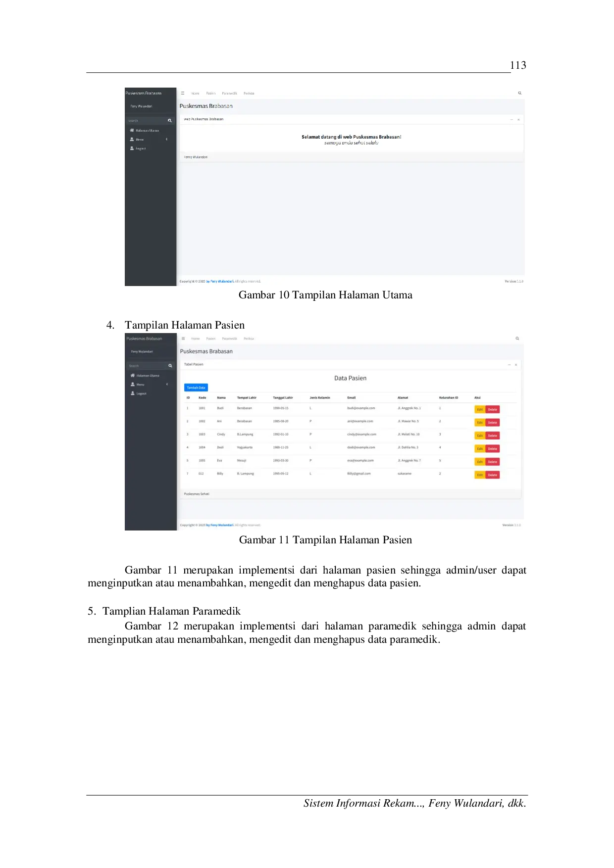Edit the Ani patient row
This screenshot has height=868, width=614.
[x=480, y=423]
